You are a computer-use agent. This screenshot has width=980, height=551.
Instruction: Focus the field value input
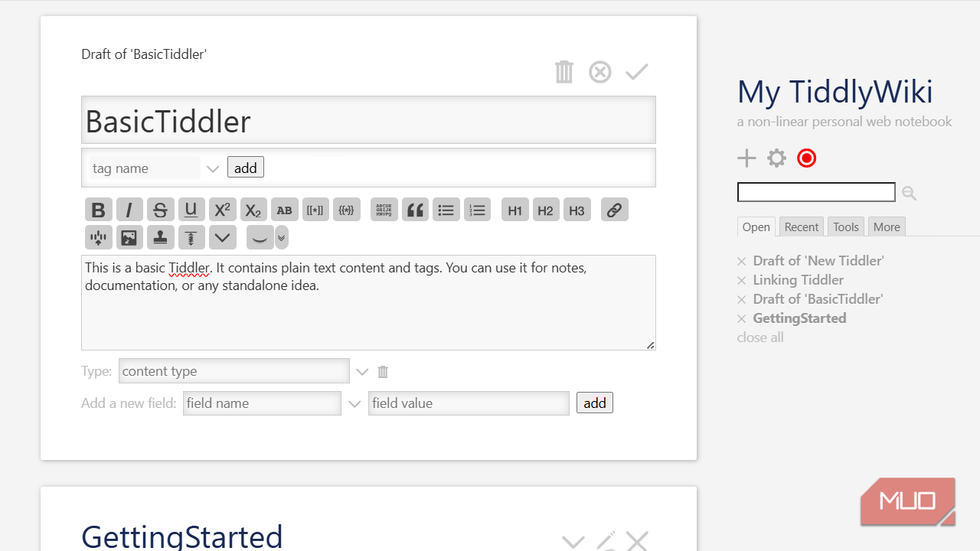(469, 403)
